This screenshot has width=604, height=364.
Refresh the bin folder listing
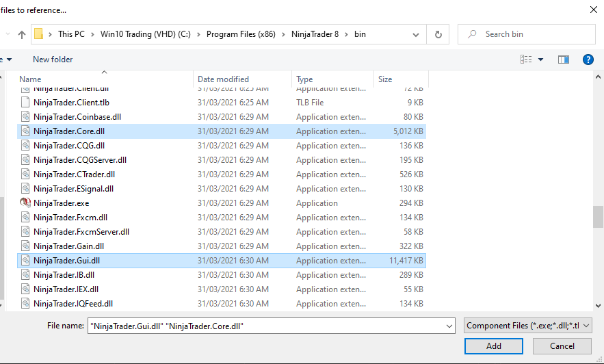point(438,35)
